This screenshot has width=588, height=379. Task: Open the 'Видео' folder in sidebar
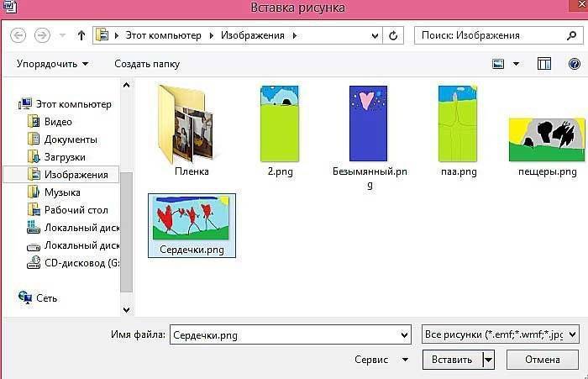tap(50, 122)
